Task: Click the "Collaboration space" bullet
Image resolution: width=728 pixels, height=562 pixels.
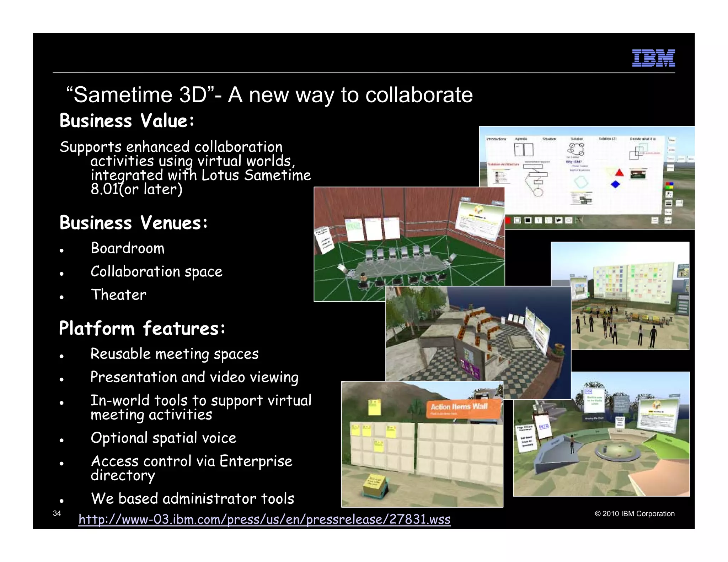Action: pos(156,271)
